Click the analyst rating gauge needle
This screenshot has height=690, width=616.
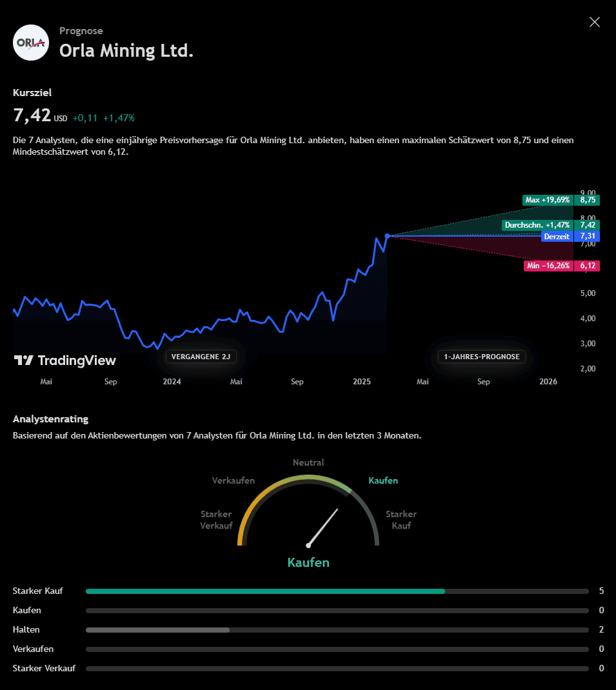coord(323,527)
